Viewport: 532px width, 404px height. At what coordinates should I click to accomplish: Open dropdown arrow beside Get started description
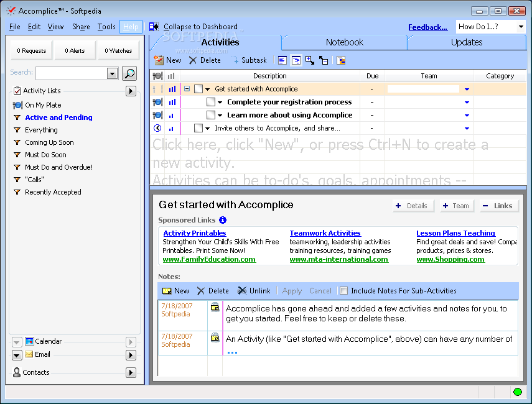[208, 90]
